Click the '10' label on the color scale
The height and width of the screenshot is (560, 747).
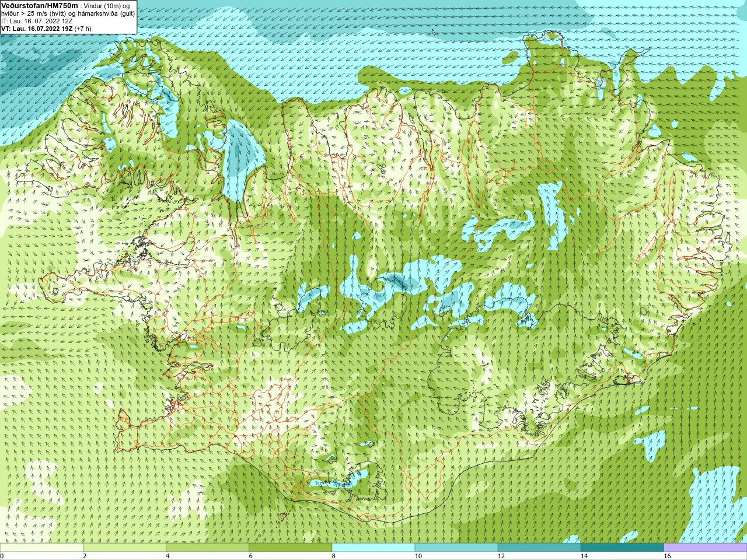(x=418, y=556)
